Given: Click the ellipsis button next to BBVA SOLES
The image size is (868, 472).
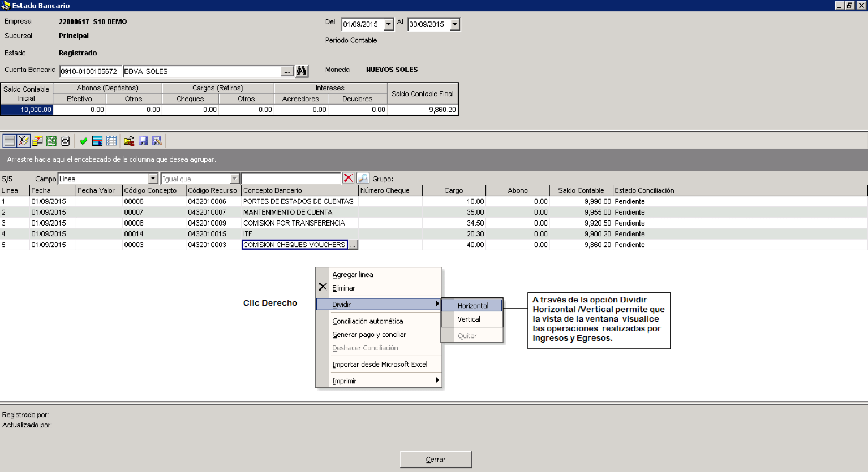Looking at the screenshot, I should 287,71.
